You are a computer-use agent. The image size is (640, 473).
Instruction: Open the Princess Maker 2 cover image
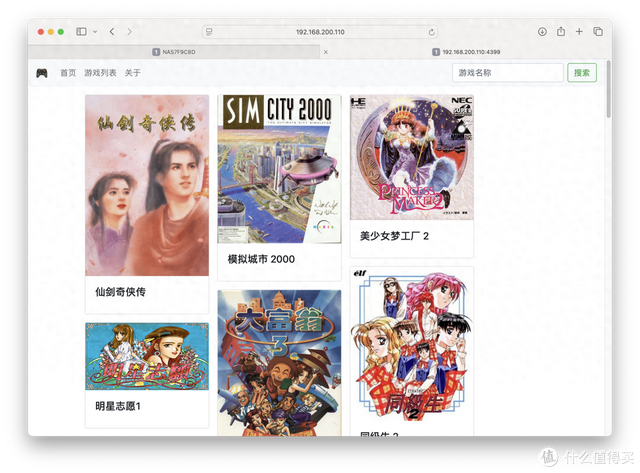click(412, 157)
